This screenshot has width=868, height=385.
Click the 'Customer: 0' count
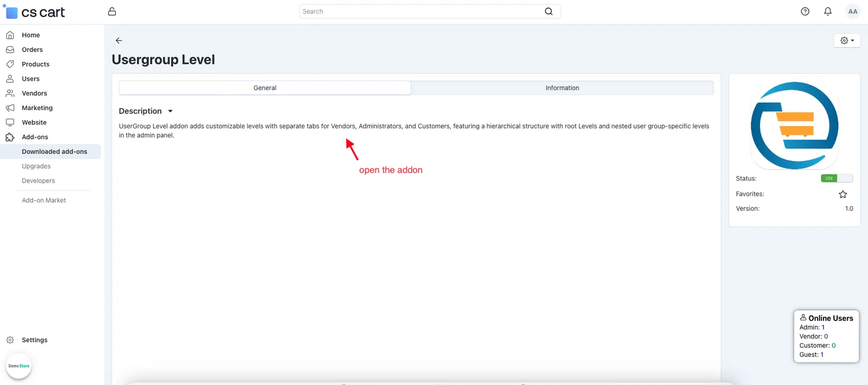pyautogui.click(x=817, y=345)
